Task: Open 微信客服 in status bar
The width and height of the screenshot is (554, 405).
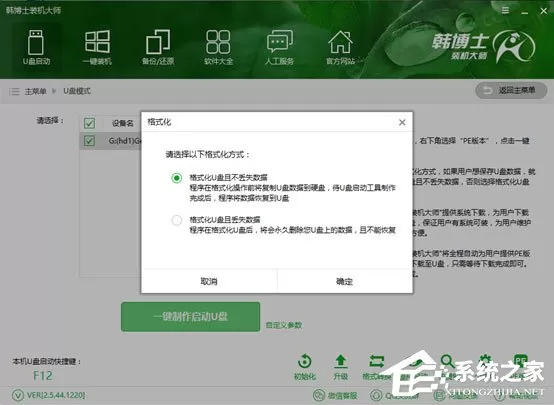Action: [x=335, y=395]
